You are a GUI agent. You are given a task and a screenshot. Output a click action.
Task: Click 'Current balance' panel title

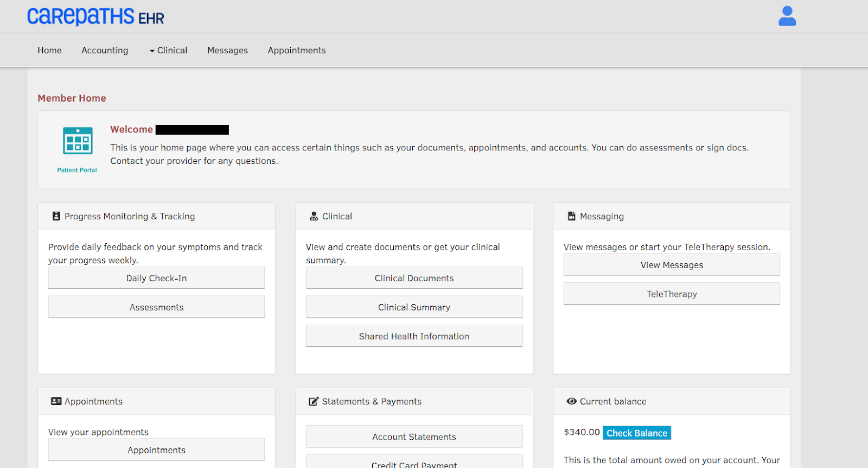(x=613, y=401)
